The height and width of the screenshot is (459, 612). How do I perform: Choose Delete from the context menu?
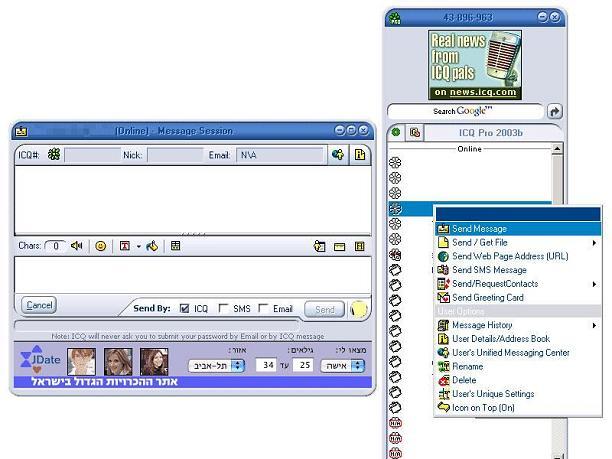[518, 380]
